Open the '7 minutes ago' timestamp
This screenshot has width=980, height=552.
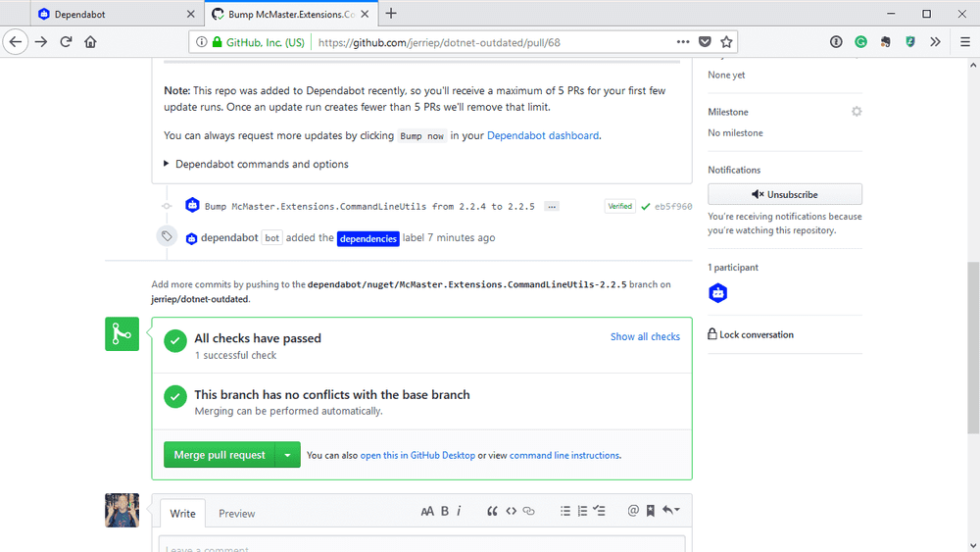(462, 237)
